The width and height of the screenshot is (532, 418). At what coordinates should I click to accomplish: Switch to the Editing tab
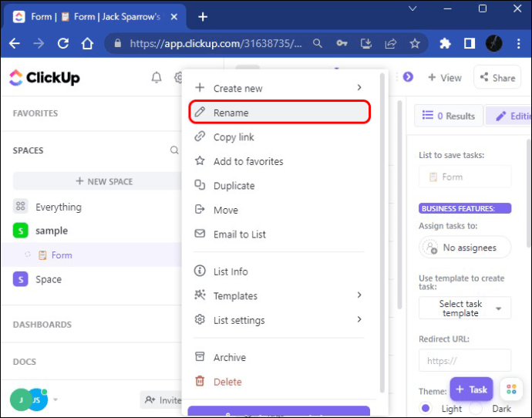(x=509, y=116)
